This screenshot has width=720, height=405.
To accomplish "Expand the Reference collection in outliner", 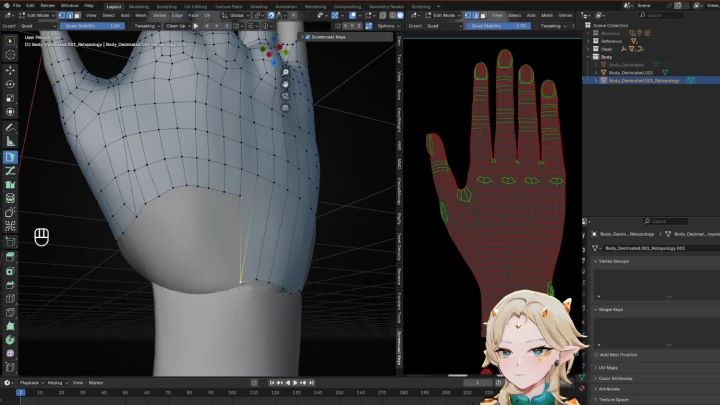I will click(x=589, y=41).
